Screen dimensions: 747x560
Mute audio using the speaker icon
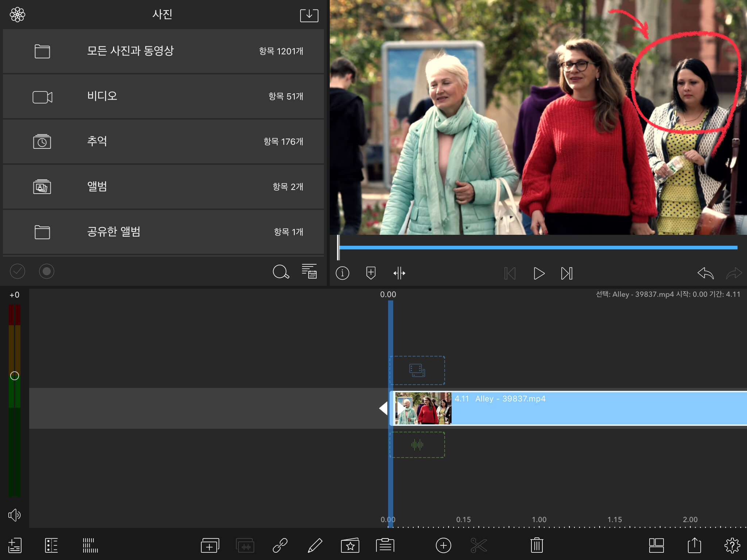pyautogui.click(x=15, y=515)
